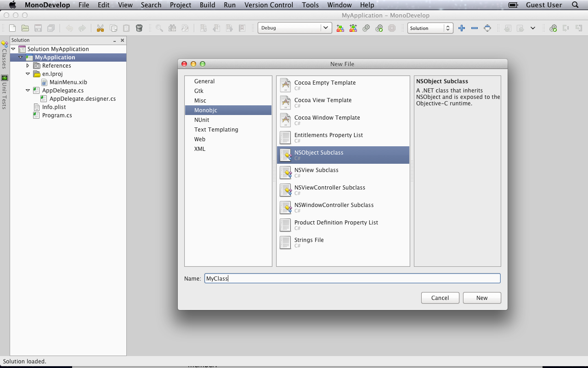This screenshot has height=368, width=588.
Task: Click the Cancel button
Action: coord(440,298)
